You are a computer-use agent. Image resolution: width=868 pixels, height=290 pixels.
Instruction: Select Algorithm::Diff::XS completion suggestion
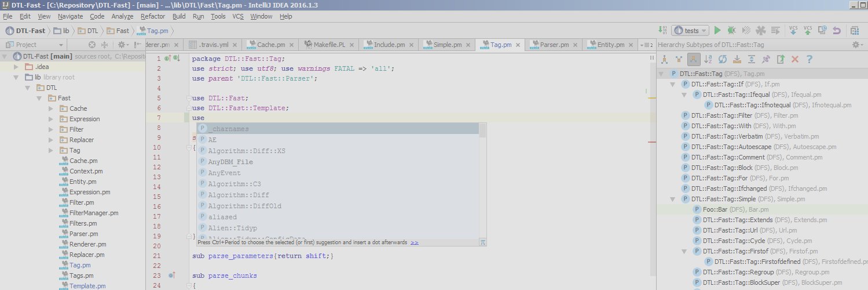point(338,151)
